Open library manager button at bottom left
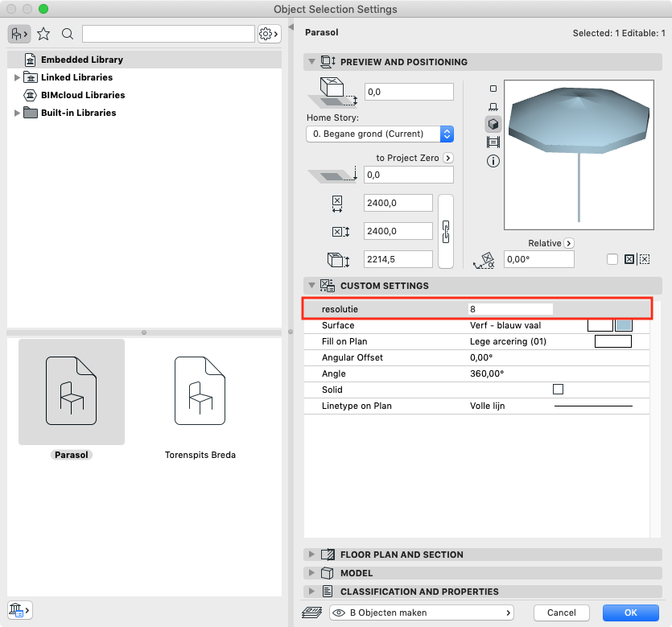The image size is (672, 627). [x=19, y=610]
